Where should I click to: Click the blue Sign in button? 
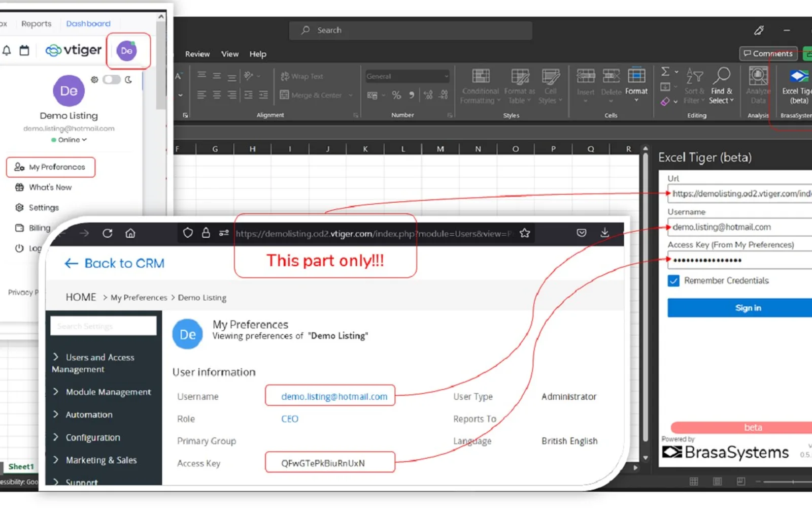[740, 308]
